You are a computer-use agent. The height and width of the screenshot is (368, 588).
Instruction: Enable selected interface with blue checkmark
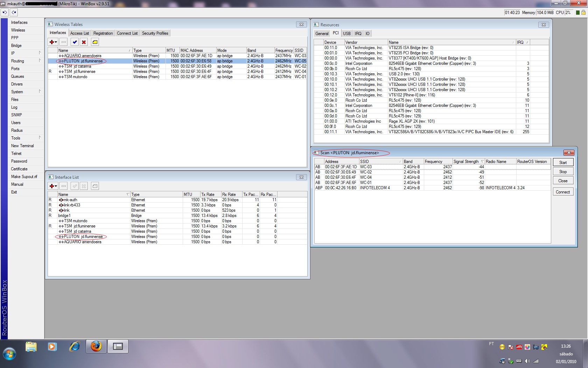(75, 42)
